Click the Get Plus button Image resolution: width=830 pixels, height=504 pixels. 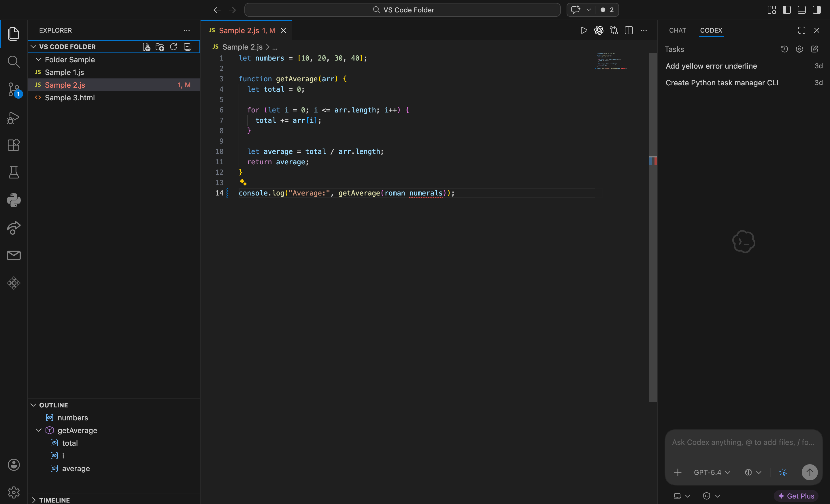(796, 496)
